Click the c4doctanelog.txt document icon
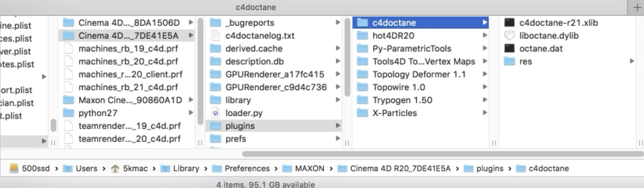 [x=216, y=36]
